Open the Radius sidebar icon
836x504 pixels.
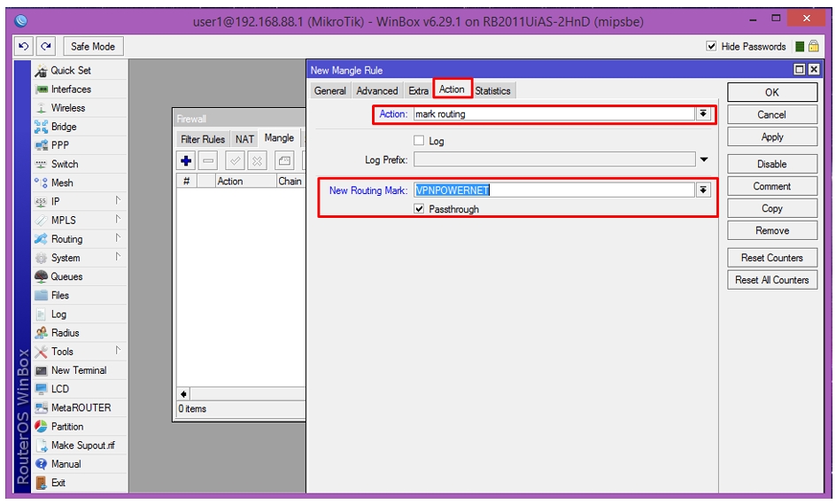pyautogui.click(x=41, y=333)
